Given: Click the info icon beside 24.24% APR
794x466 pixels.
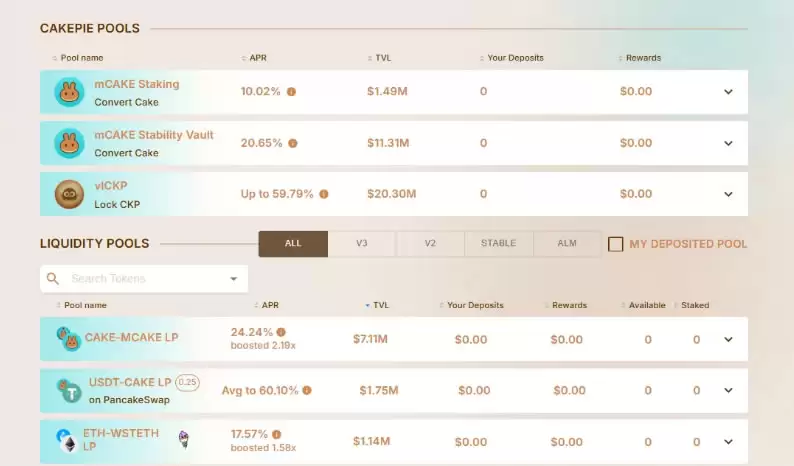Looking at the screenshot, I should coord(281,332).
